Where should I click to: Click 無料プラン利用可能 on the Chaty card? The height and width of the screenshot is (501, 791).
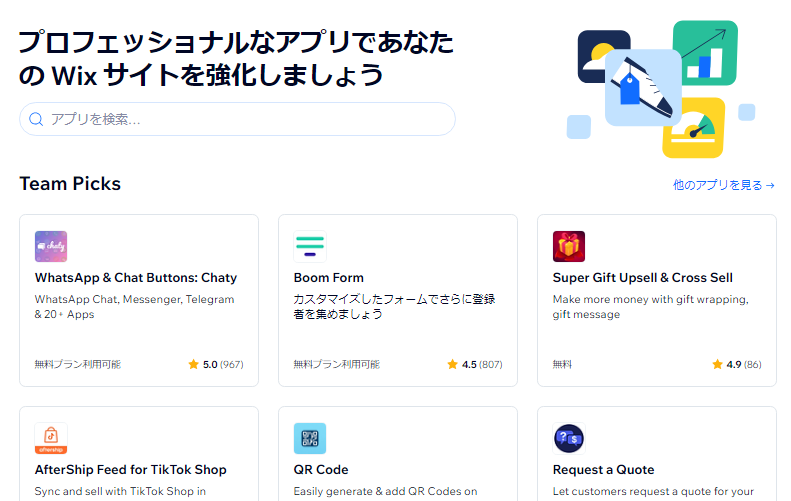(78, 364)
